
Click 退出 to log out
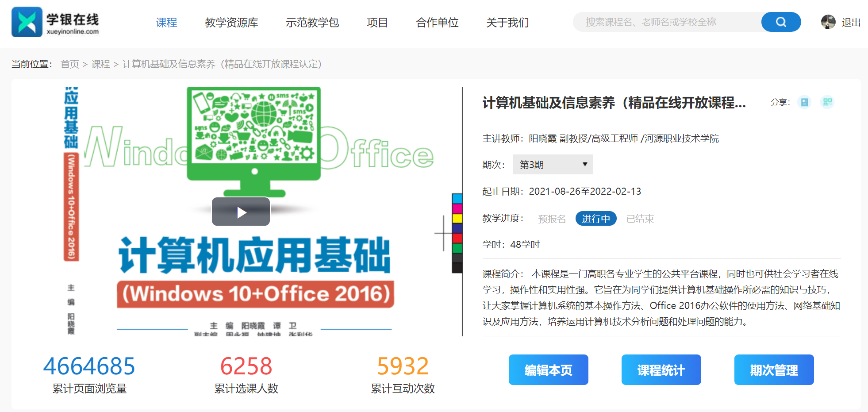[851, 22]
